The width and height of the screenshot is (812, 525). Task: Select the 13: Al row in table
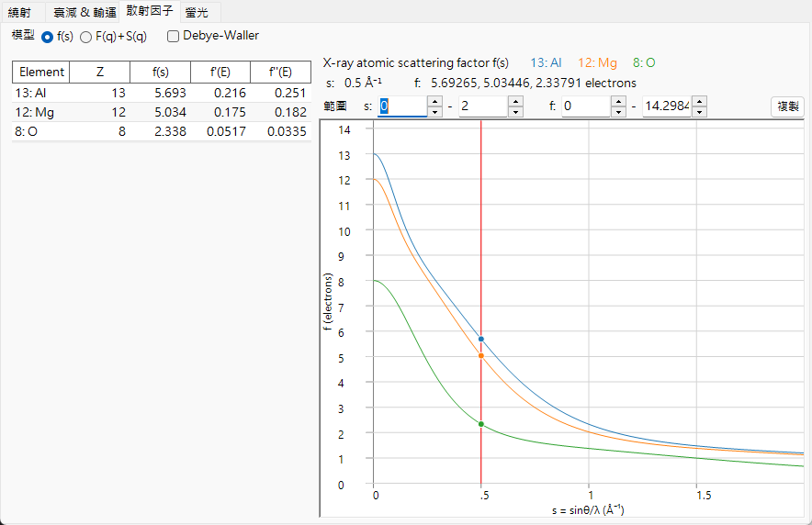point(162,93)
